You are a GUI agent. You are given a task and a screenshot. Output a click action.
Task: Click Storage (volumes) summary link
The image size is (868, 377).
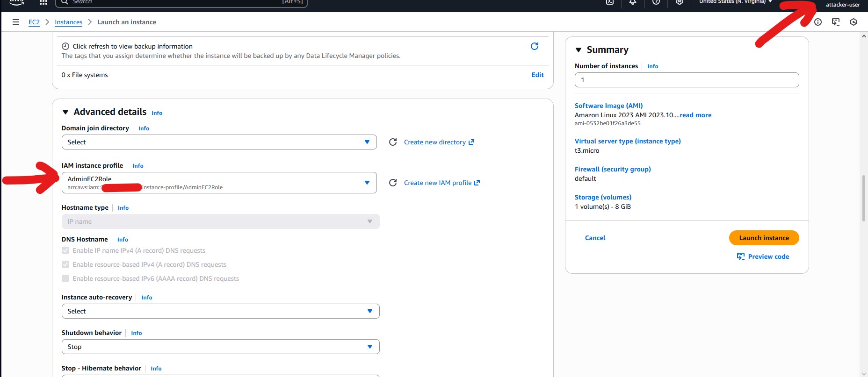(x=603, y=197)
